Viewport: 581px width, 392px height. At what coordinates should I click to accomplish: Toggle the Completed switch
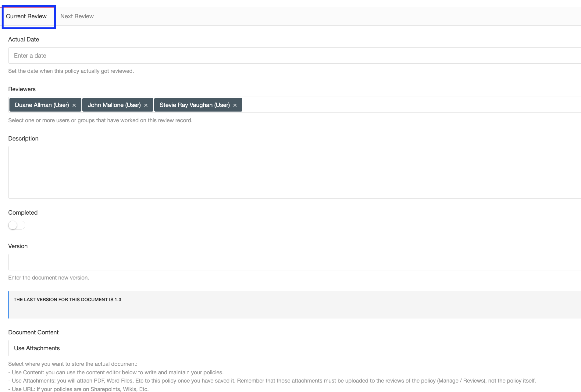(17, 225)
